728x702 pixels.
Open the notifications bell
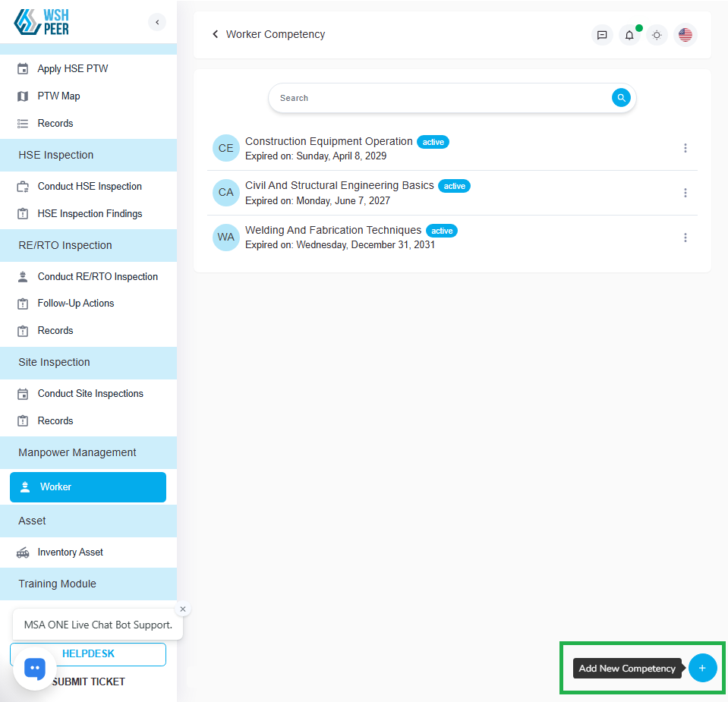tap(629, 35)
